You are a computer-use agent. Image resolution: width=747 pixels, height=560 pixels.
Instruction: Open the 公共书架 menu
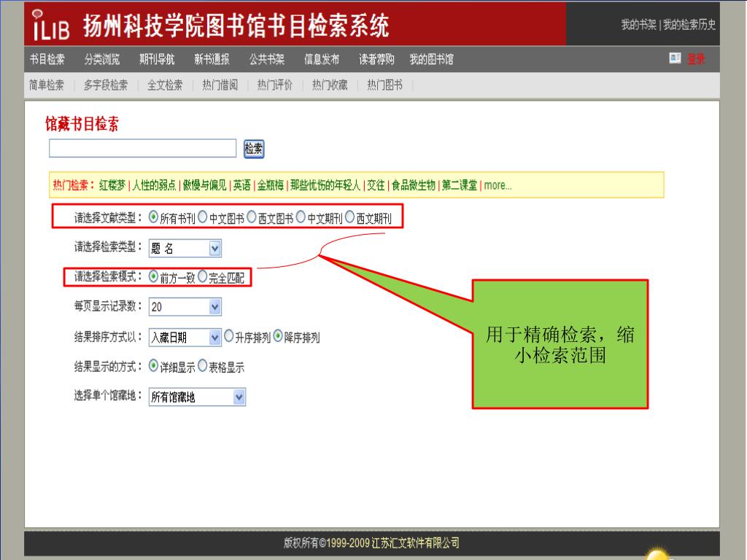pyautogui.click(x=267, y=59)
